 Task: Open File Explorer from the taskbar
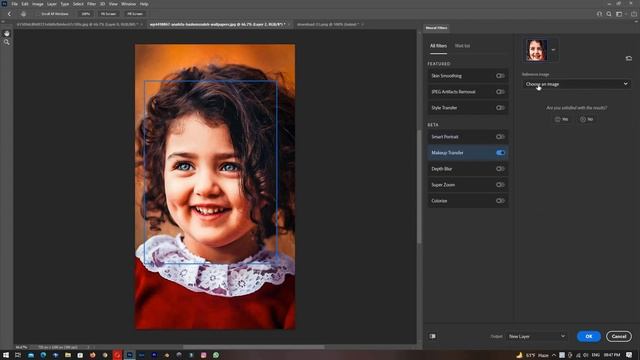coord(68,355)
